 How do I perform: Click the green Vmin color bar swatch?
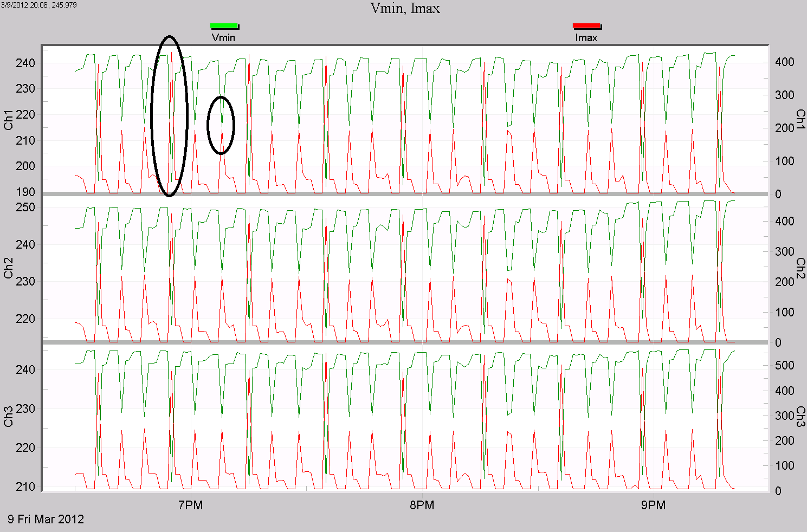pos(223,25)
